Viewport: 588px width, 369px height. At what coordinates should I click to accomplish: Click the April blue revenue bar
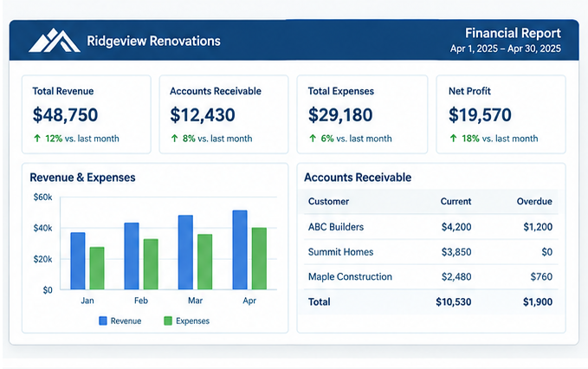240,249
